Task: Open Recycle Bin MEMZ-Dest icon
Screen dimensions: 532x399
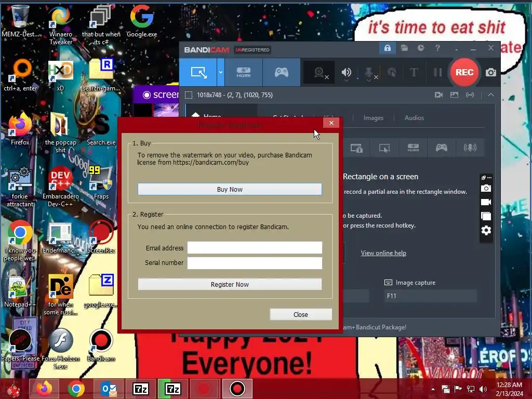Action: coord(20,20)
